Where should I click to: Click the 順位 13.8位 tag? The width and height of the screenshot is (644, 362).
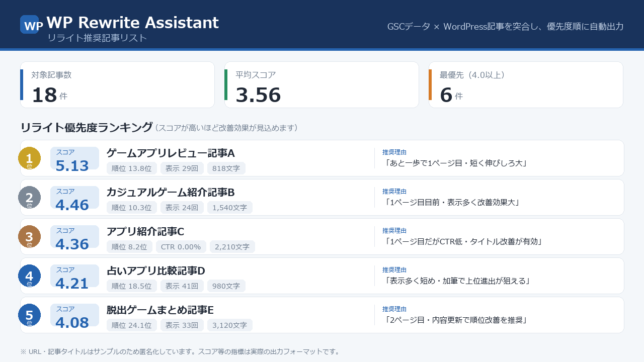pos(132,168)
